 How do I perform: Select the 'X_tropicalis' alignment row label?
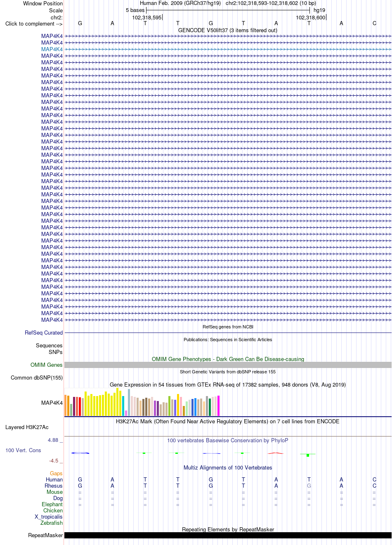point(49,517)
